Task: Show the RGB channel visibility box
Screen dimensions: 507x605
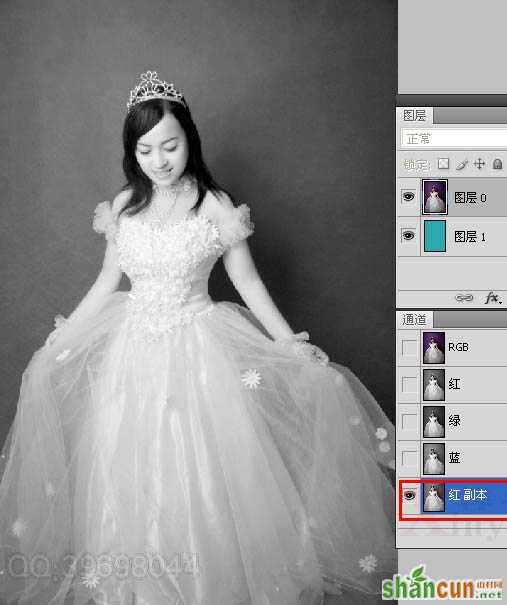Action: pos(409,347)
